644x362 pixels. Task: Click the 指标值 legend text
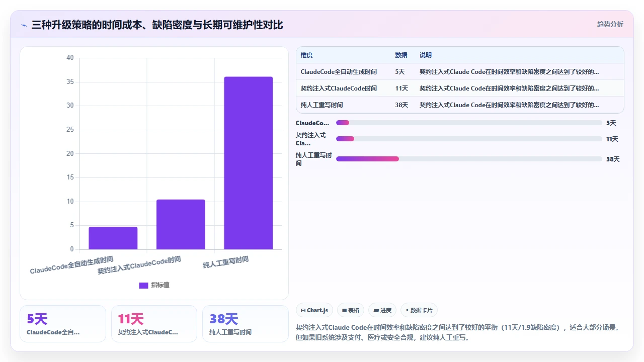point(160,285)
